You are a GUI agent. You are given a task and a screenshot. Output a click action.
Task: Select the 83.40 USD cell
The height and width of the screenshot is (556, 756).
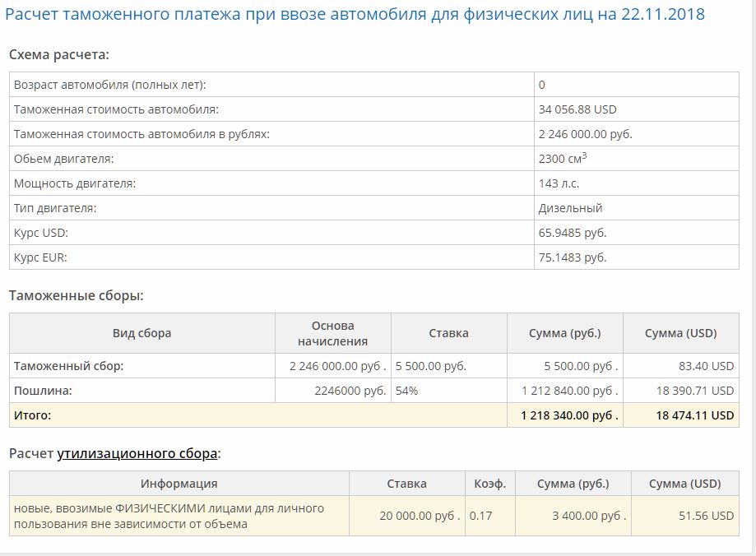click(706, 366)
